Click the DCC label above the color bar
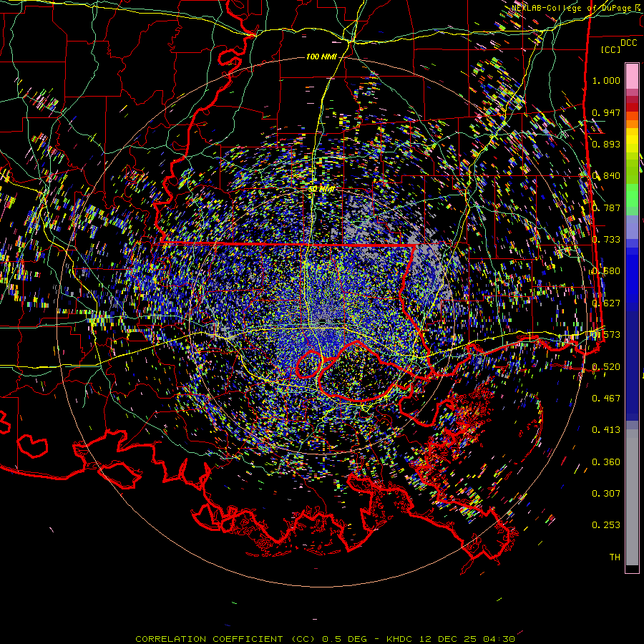Image resolution: width=644 pixels, height=644 pixels. pos(628,43)
